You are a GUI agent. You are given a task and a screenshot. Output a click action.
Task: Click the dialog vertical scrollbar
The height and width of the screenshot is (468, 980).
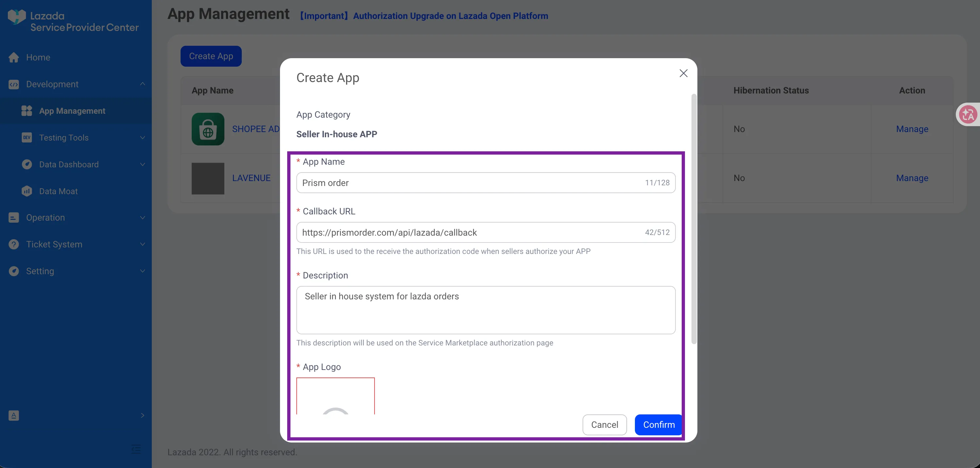point(694,219)
